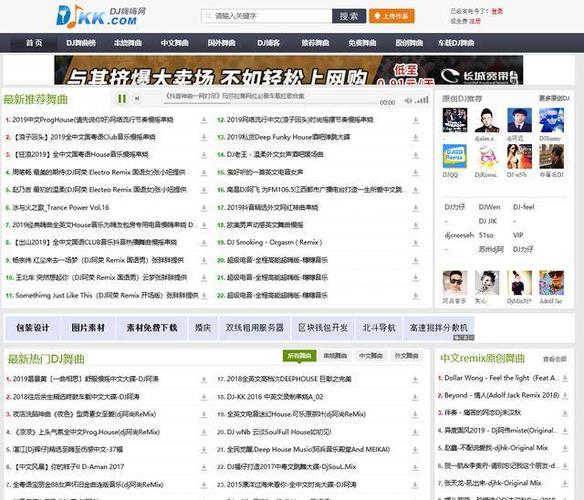Pause the currently playing track
Image resolution: width=584 pixels, height=500 pixels.
tap(122, 99)
